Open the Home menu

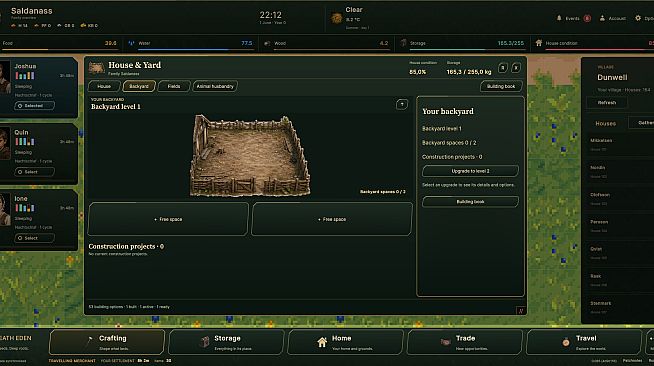click(346, 342)
